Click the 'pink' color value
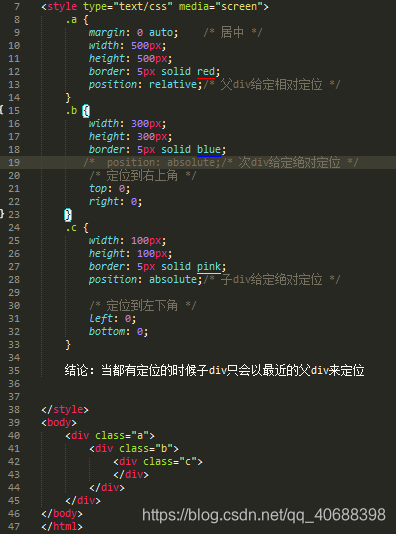Screen dimensions: 396x534 [209, 267]
